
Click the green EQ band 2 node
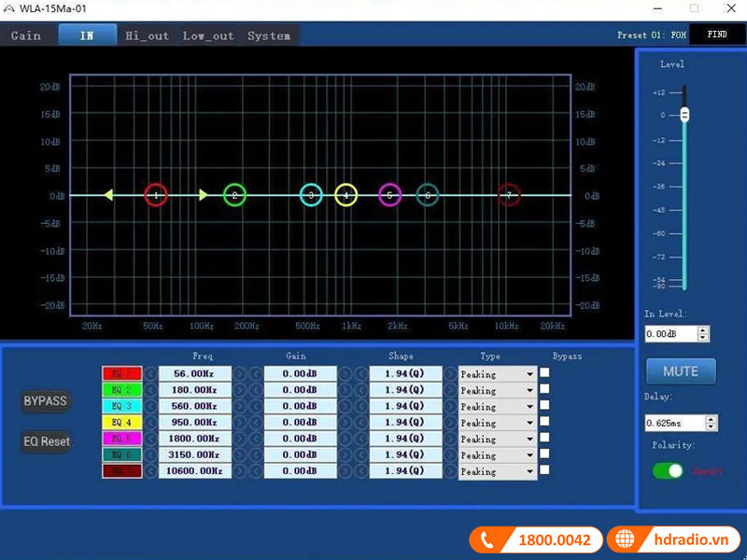235,195
